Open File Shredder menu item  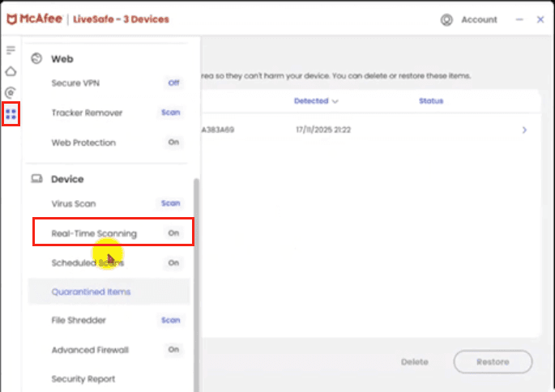click(x=79, y=320)
